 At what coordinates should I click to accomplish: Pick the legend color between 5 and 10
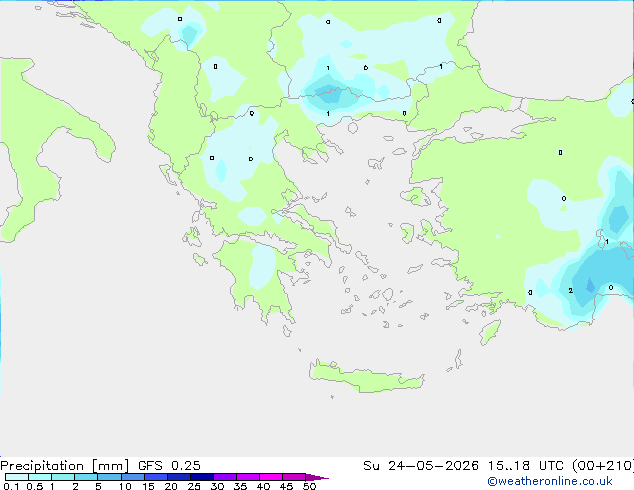click(109, 477)
